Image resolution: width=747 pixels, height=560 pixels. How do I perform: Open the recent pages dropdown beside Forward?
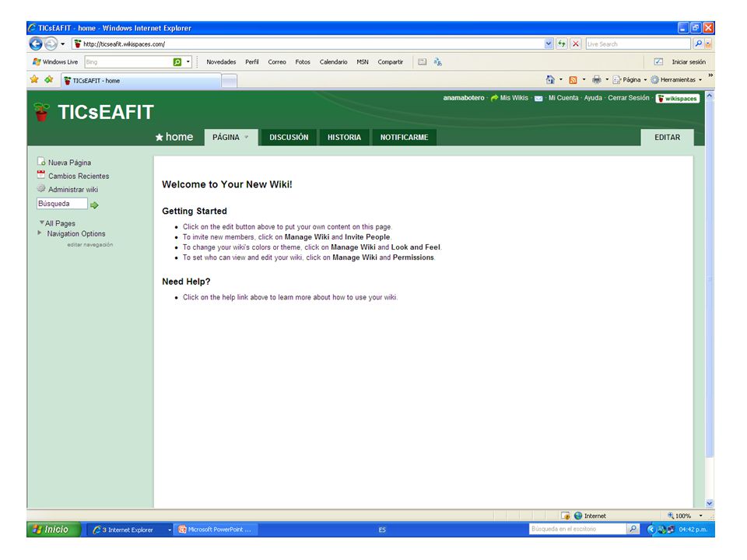63,44
